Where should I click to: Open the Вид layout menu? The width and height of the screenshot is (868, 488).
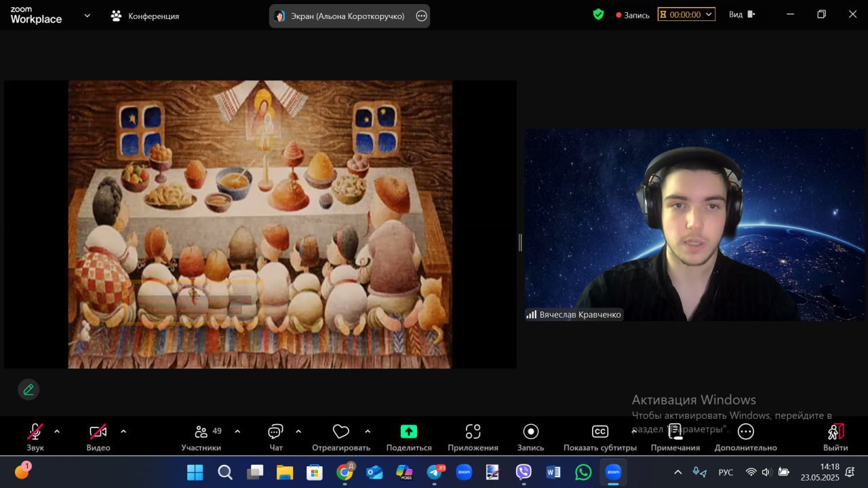(742, 14)
